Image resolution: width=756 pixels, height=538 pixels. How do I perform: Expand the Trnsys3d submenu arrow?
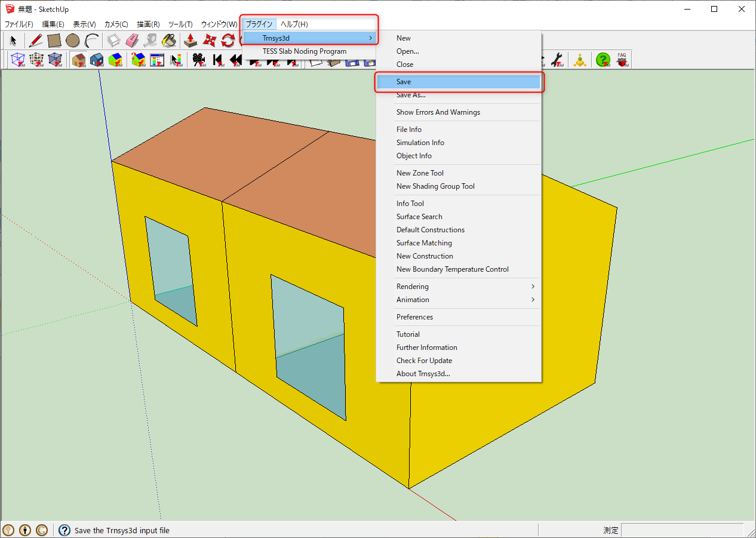pos(370,37)
